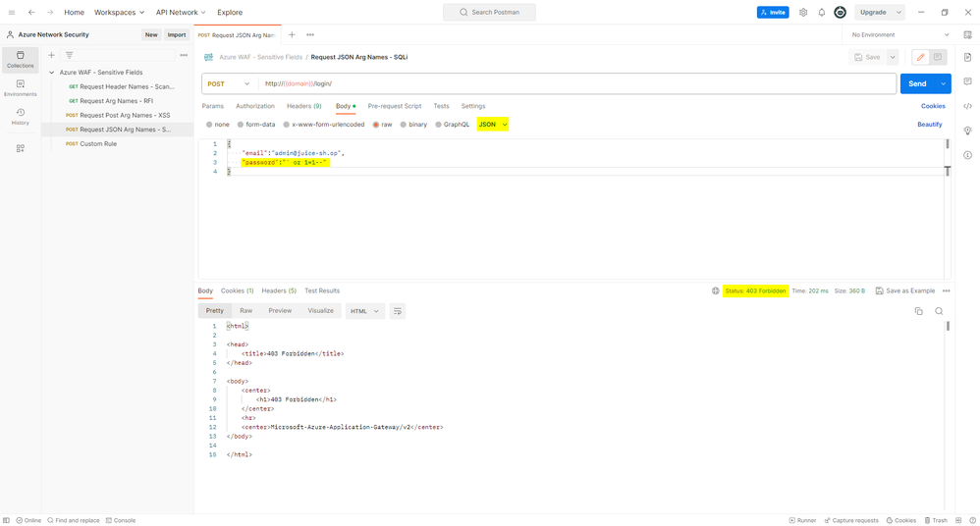Open the API Network dropdown
This screenshot has width=980, height=526.
[181, 13]
